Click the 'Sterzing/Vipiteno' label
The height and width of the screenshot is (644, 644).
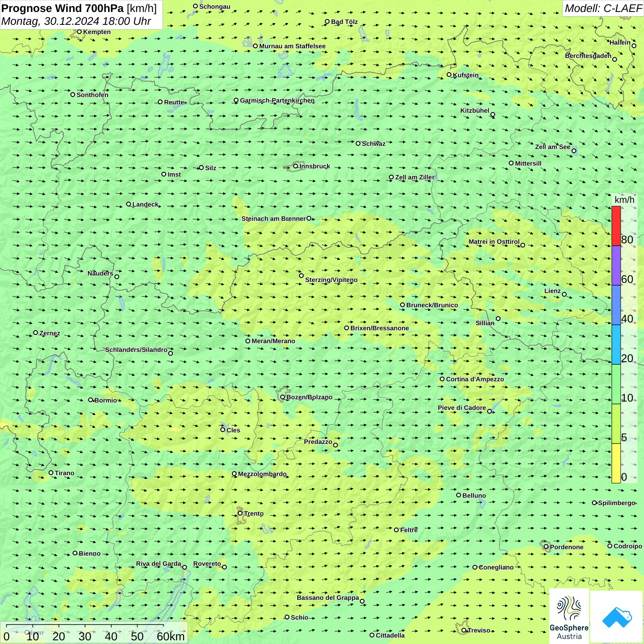point(331,280)
